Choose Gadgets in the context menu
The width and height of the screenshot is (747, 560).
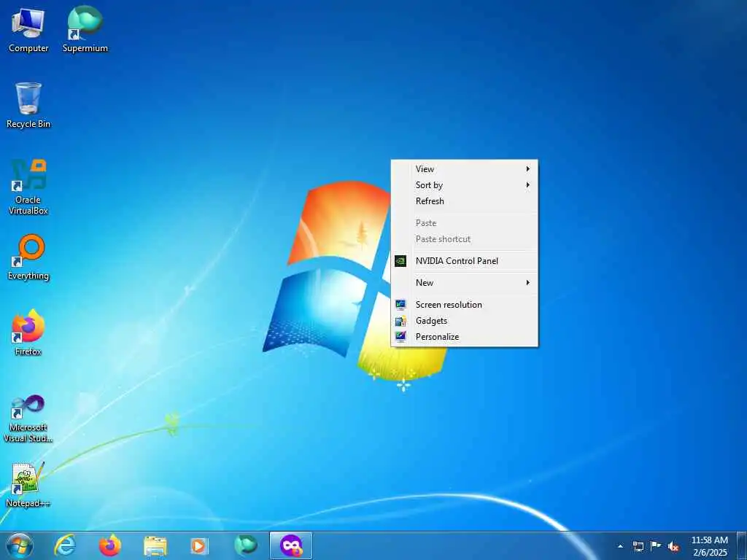[x=465, y=321]
